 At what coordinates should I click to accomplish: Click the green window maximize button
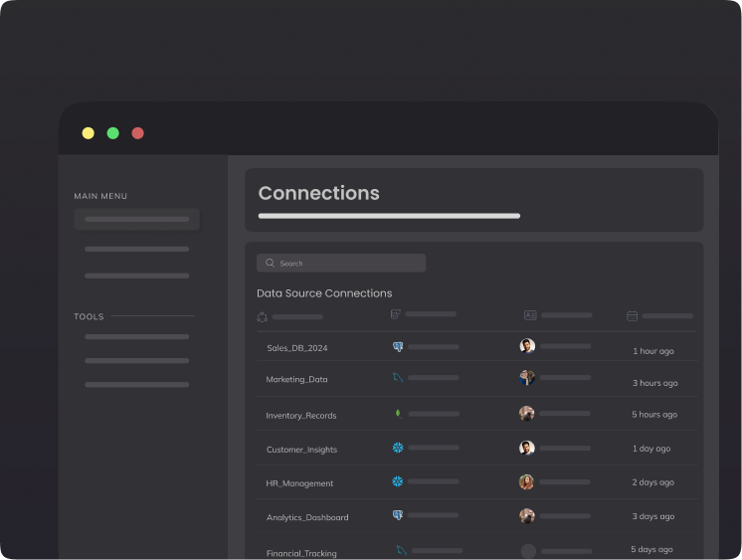point(113,133)
